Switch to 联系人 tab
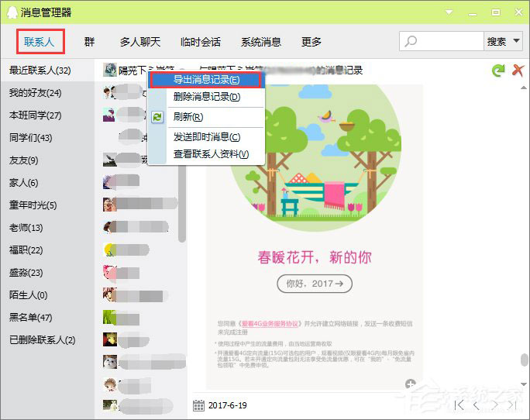 [40, 42]
